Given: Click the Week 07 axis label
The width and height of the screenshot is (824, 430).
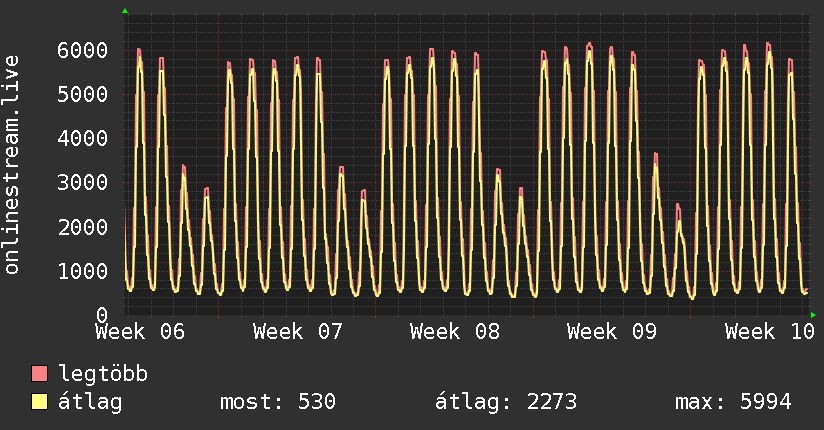Looking at the screenshot, I should pos(297,332).
